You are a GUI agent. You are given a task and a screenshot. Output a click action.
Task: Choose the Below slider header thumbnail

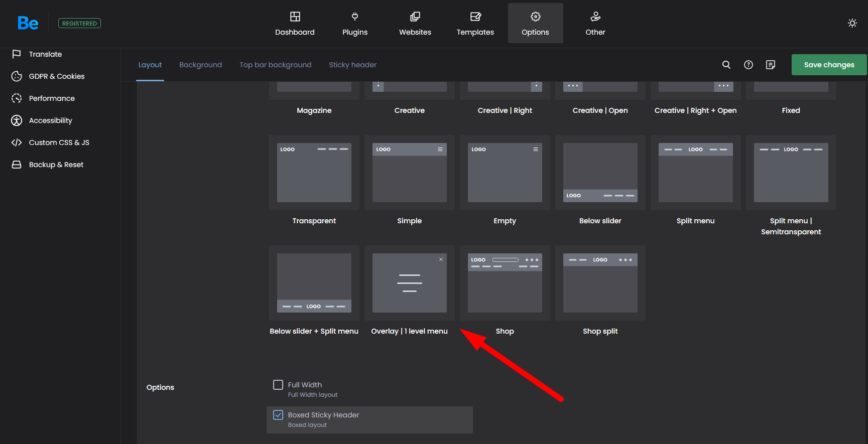600,173
